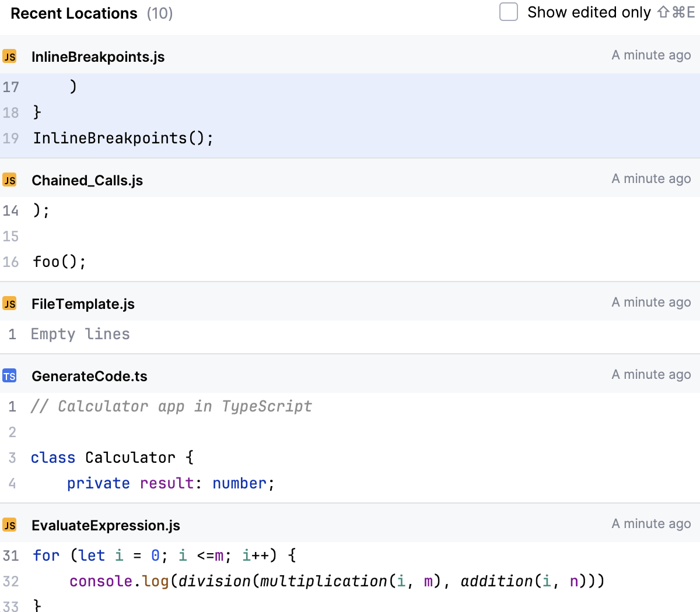Click the JS icon beside Chained_Calls.js
700x612 pixels.
[9, 180]
